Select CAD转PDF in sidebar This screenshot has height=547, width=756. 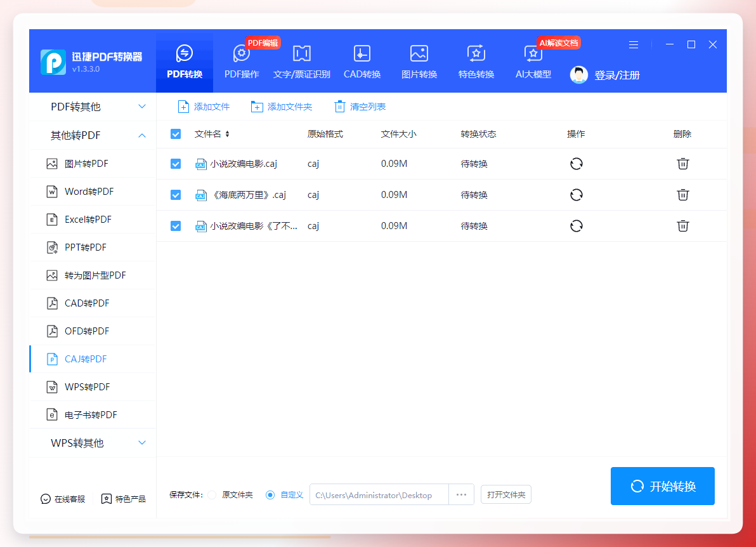93,303
